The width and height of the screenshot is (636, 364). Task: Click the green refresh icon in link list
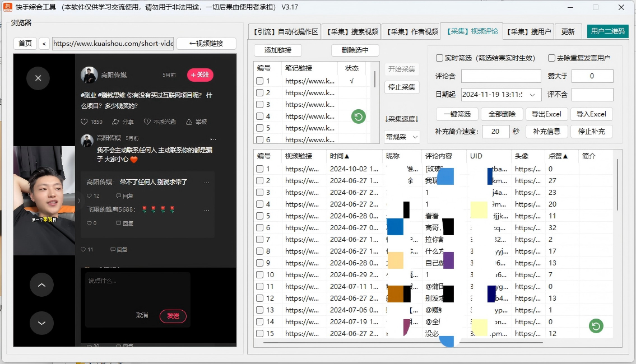pos(358,116)
